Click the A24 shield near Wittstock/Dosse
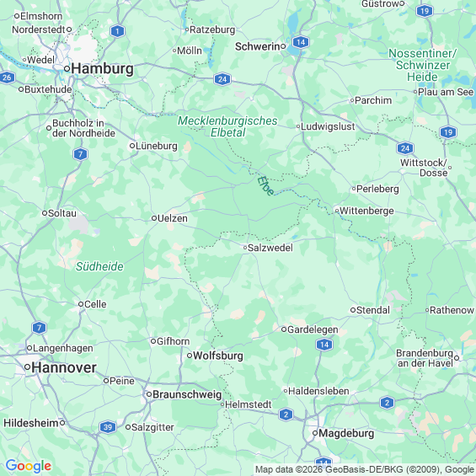476x476 pixels. coord(405,148)
